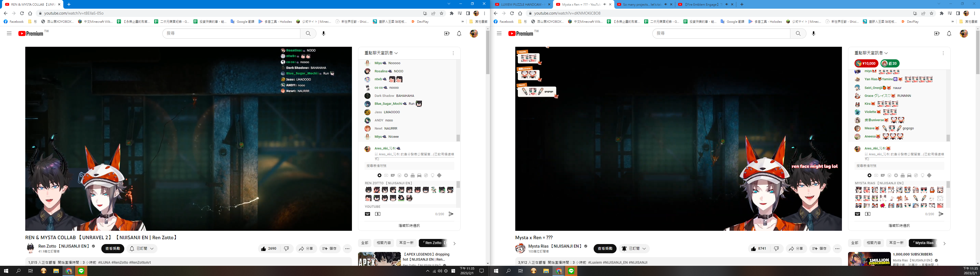Show next chips arrow beside Ren Zotto chip
The height and width of the screenshot is (276, 980).
(x=454, y=243)
